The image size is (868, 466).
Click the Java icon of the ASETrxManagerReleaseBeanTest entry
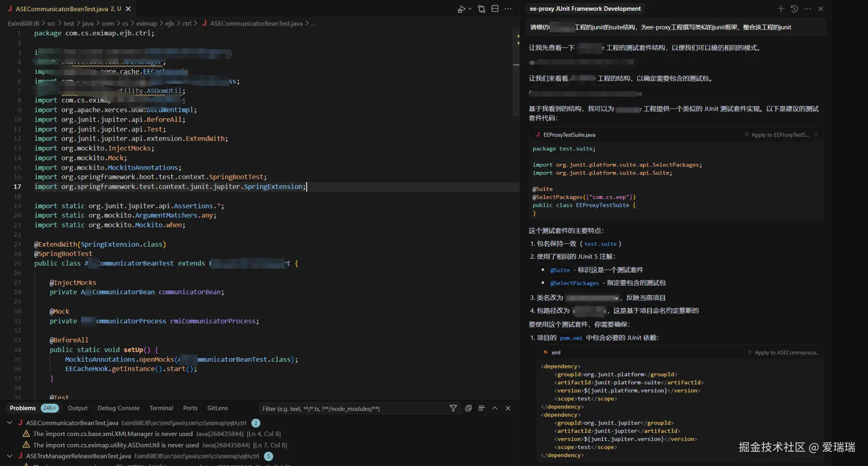click(20, 456)
